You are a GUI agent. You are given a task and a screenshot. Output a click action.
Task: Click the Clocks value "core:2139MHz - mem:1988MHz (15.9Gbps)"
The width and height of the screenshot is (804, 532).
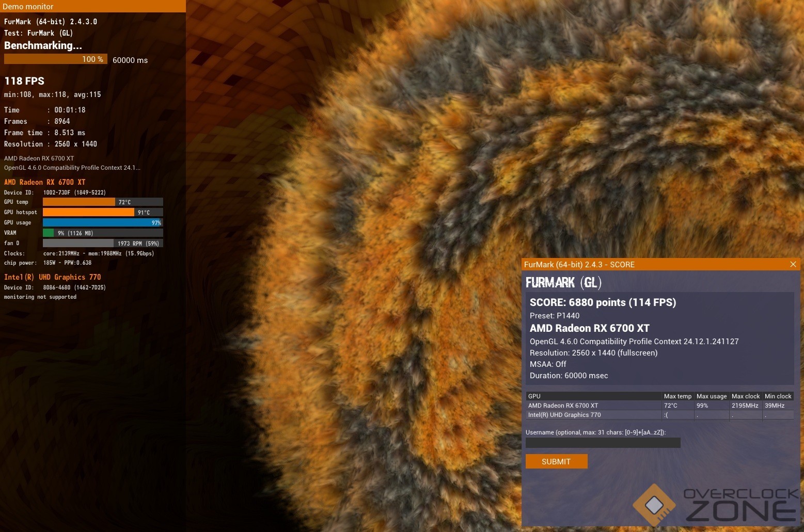[x=99, y=253]
